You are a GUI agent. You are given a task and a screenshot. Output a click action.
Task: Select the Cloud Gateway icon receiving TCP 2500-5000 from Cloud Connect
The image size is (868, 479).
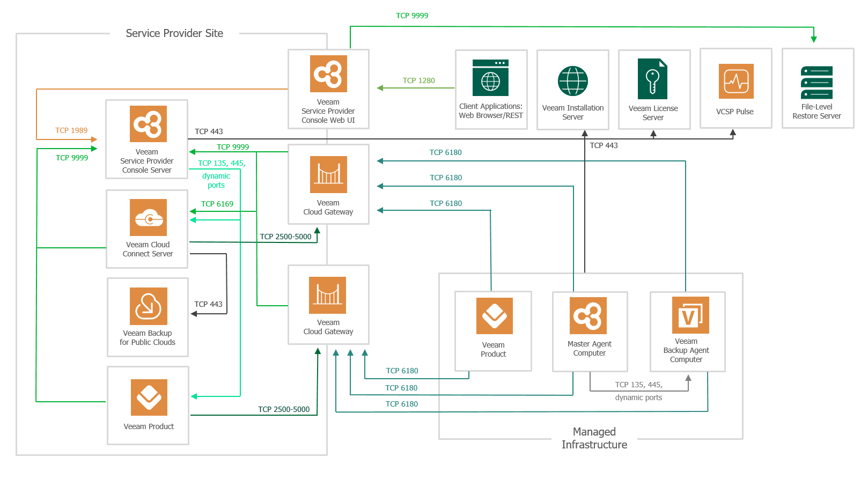coord(328,174)
